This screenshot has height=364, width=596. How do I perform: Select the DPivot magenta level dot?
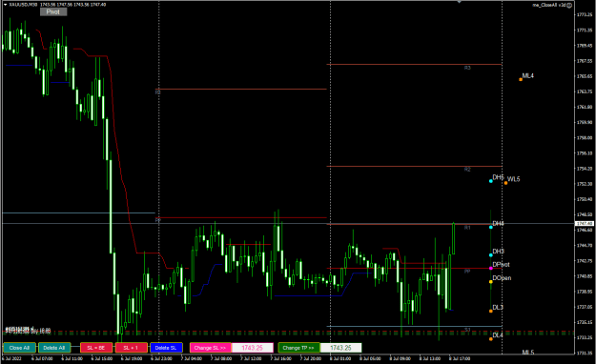coord(491,269)
